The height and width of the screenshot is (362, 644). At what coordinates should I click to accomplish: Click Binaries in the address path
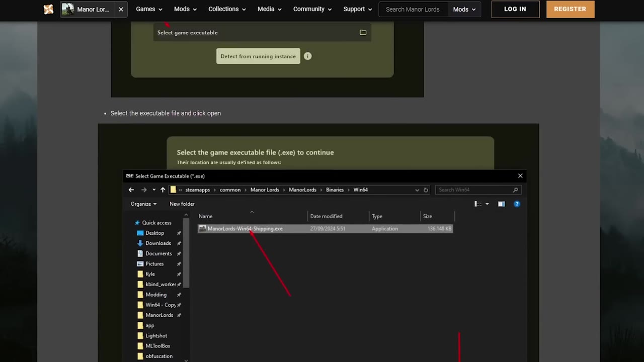pyautogui.click(x=335, y=190)
